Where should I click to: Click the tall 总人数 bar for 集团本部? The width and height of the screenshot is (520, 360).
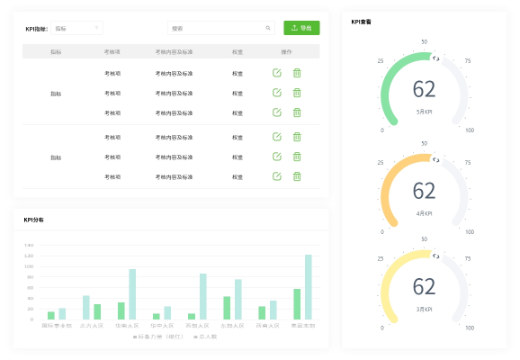tap(308, 287)
